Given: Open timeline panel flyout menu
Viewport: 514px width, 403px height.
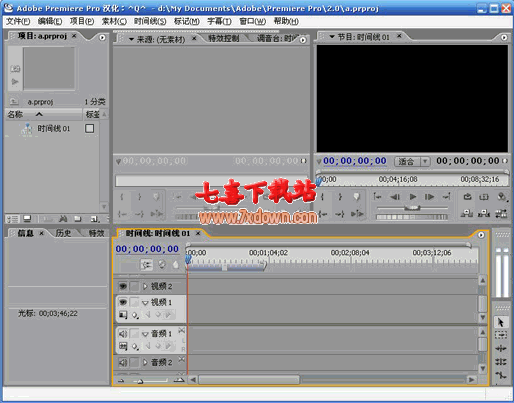Looking at the screenshot, I should tap(481, 235).
